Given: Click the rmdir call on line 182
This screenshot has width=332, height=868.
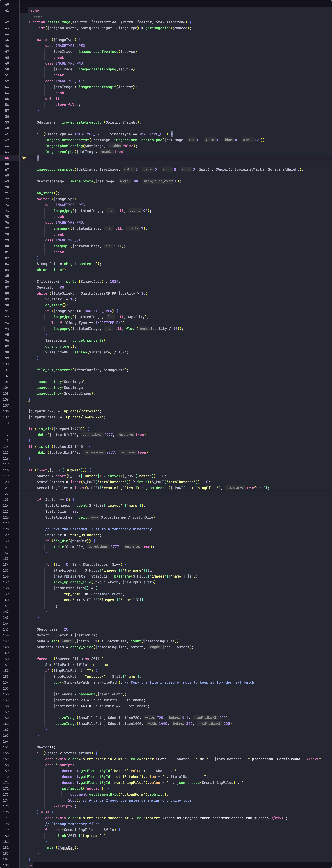Looking at the screenshot, I should (x=50, y=848).
